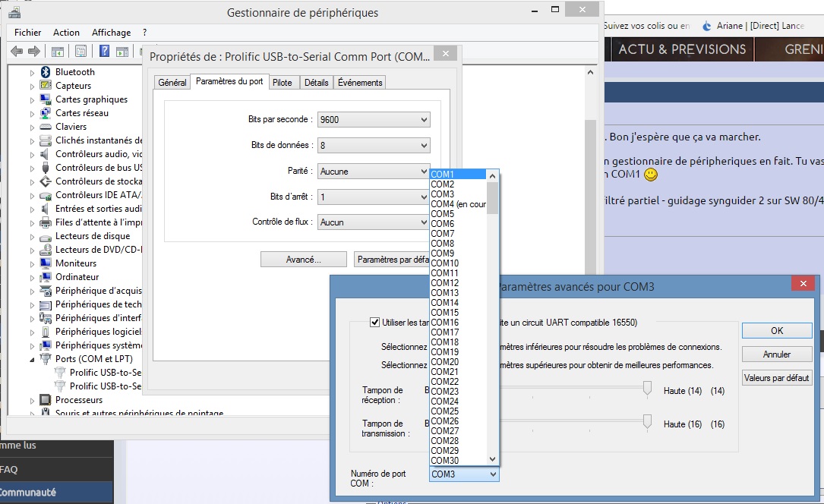Image resolution: width=824 pixels, height=504 pixels.
Task: Switch to the Événements tab
Action: 360,83
